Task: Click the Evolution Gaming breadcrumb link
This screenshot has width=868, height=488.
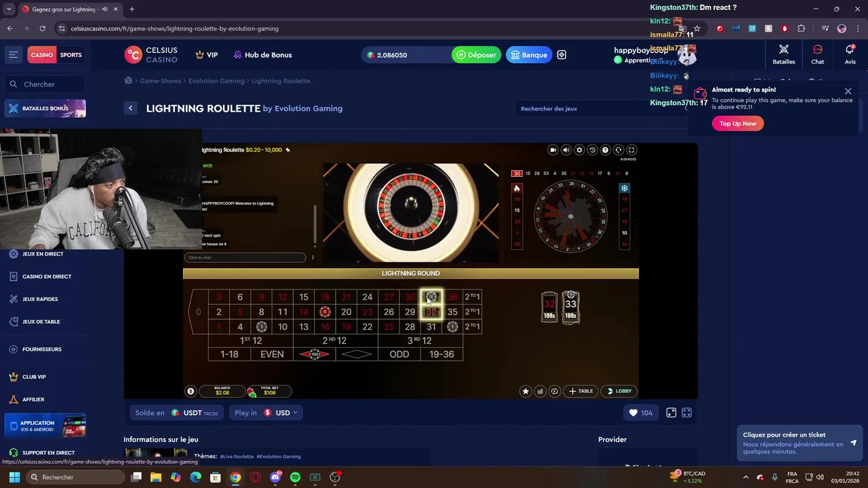Action: pos(216,81)
